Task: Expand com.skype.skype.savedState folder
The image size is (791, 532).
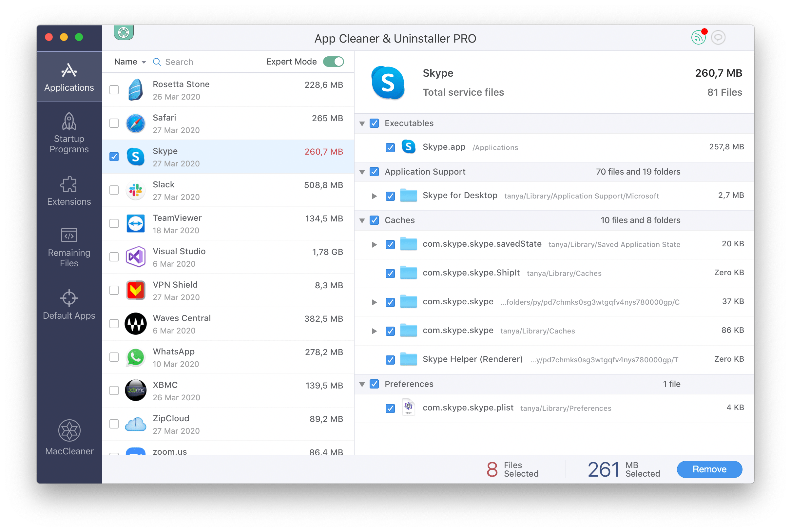Action: click(x=373, y=243)
